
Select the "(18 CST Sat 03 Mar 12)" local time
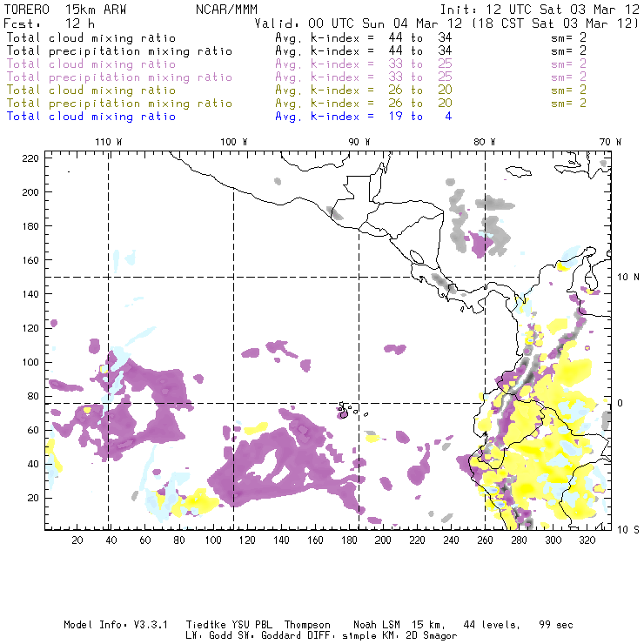pyautogui.click(x=555, y=23)
